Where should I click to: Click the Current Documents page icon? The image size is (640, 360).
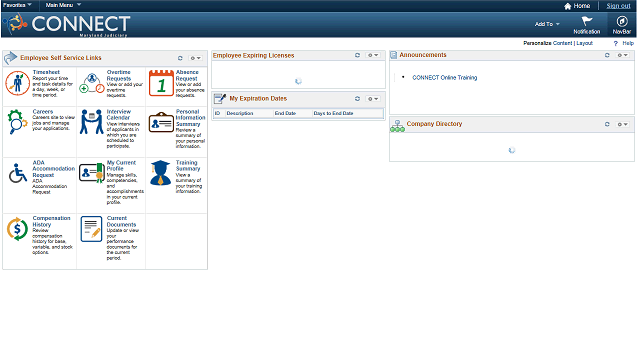coord(91,229)
